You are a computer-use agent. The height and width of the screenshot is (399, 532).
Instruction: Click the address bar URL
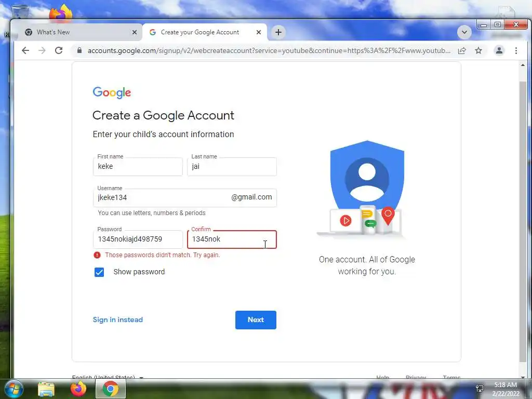point(269,50)
